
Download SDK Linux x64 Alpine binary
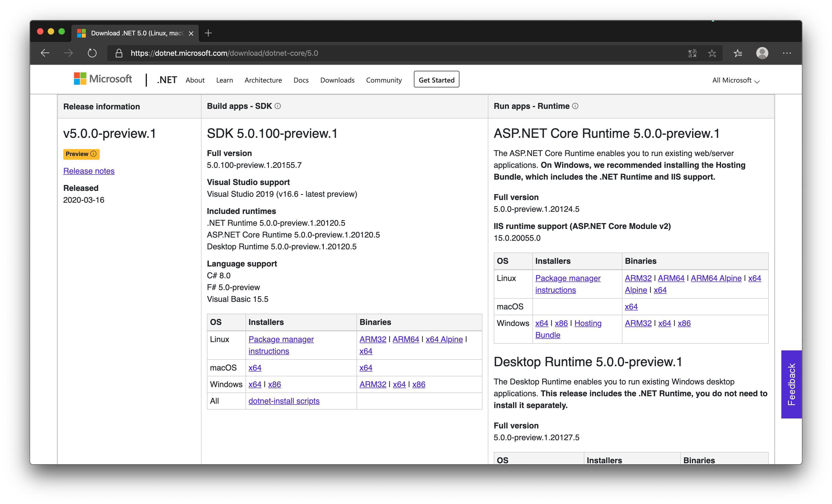[444, 339]
